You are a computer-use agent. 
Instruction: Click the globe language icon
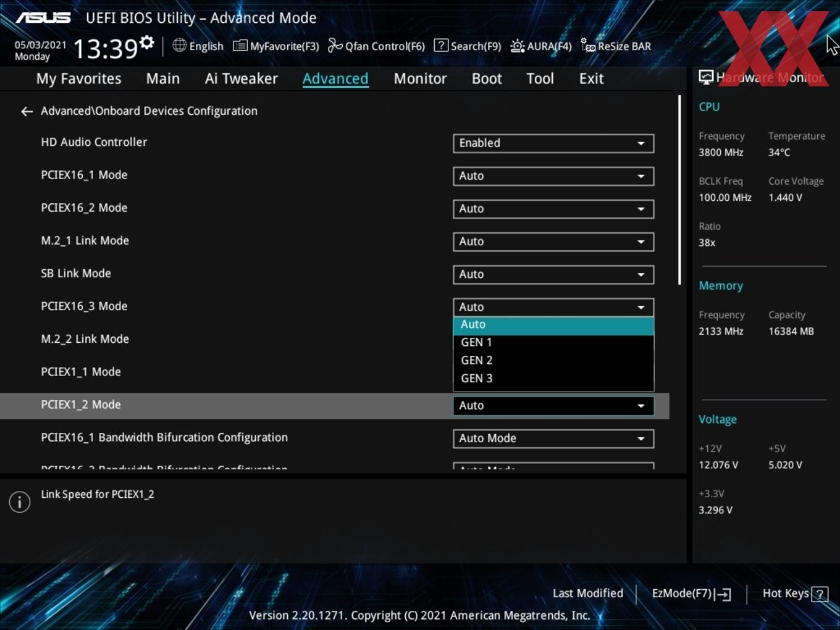[x=179, y=45]
